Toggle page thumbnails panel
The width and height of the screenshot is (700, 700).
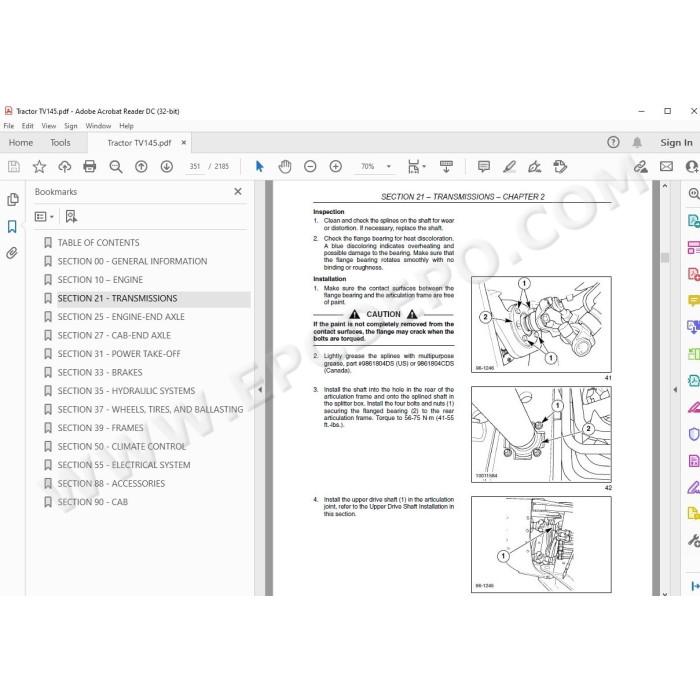click(12, 199)
